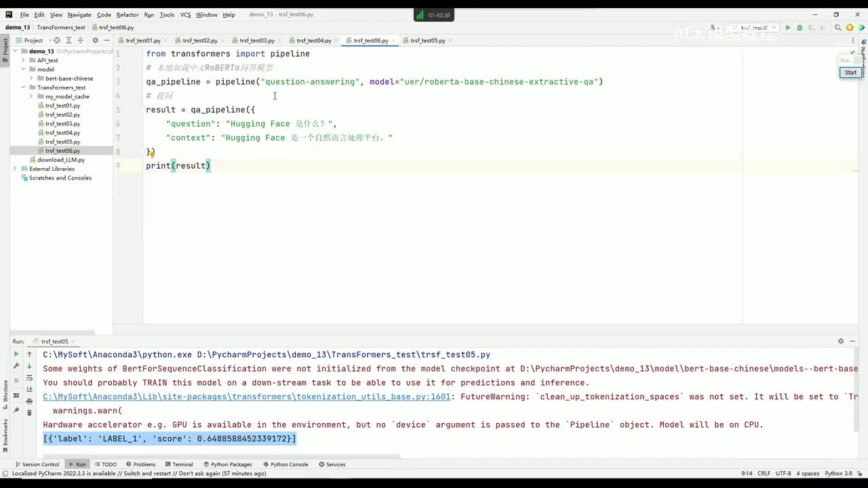Click the TransFormers_test breadcrumb

(x=61, y=28)
